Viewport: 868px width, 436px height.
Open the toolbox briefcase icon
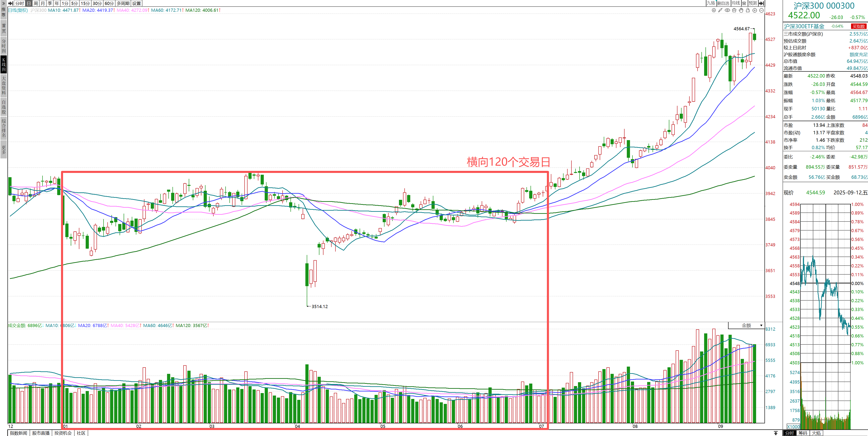[x=734, y=10]
